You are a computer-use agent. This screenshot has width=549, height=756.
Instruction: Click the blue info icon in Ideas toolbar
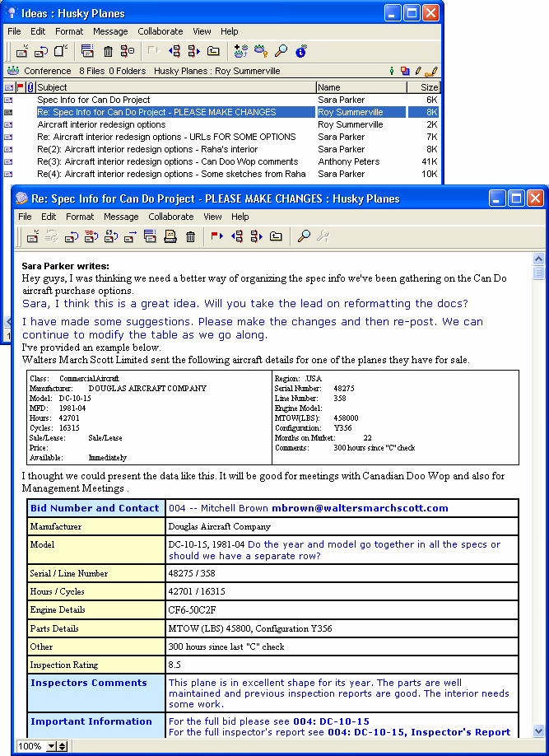click(300, 51)
